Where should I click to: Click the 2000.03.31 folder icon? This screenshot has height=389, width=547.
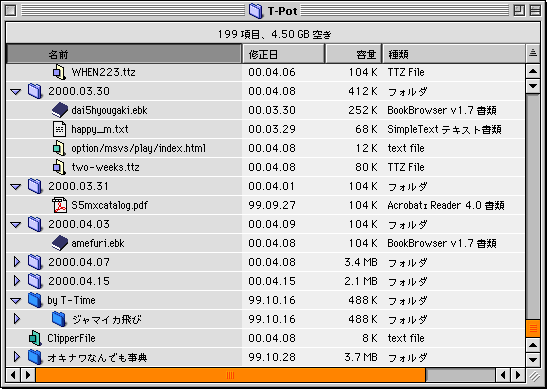[x=35, y=186]
